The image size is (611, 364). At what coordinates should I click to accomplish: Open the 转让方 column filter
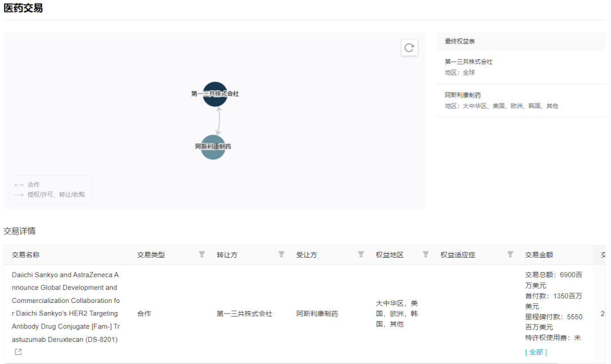281,254
